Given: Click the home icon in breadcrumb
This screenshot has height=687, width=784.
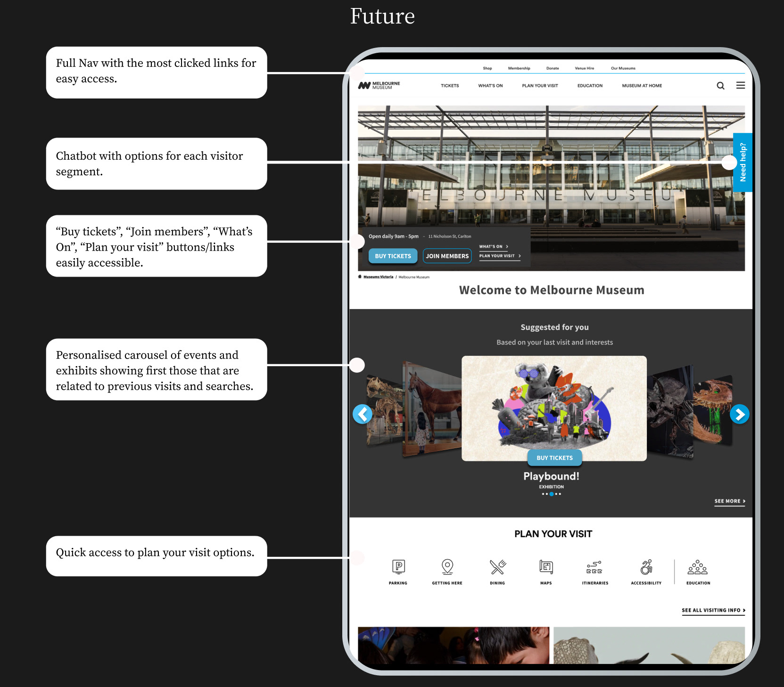Looking at the screenshot, I should click(360, 277).
